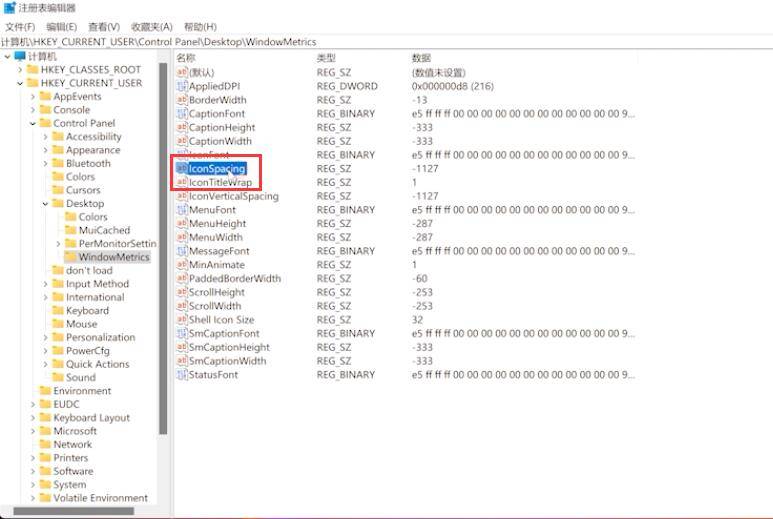Click the 计算机 computer icon
This screenshot has height=519, width=773.
pos(20,56)
